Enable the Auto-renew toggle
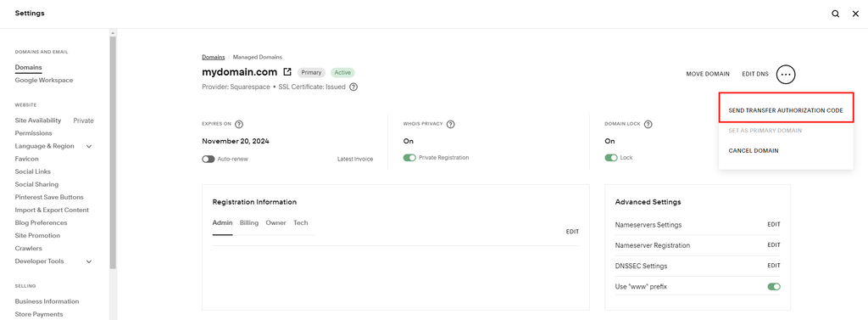The width and height of the screenshot is (868, 320). point(209,159)
